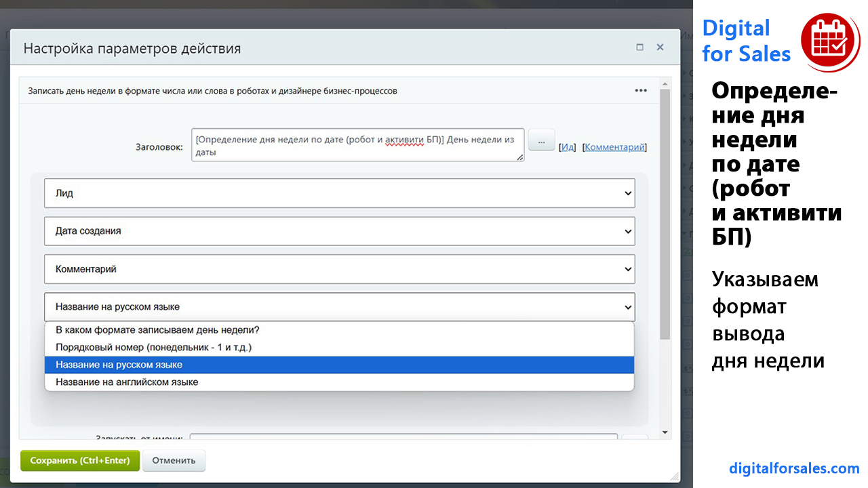Click into the Заголовок text field
The image size is (868, 488).
(357, 145)
